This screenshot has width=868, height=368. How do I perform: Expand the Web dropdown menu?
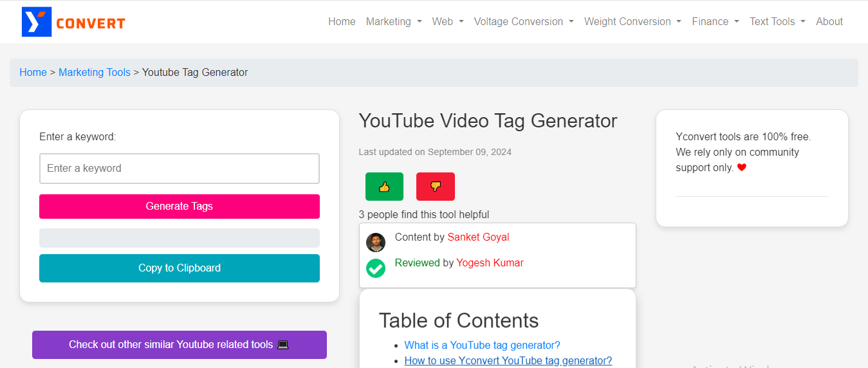pyautogui.click(x=448, y=21)
